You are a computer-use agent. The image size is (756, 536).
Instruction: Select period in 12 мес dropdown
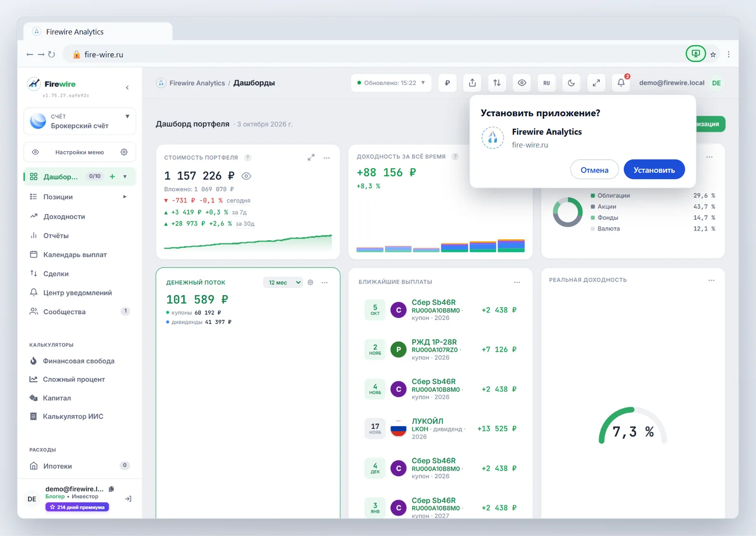283,282
